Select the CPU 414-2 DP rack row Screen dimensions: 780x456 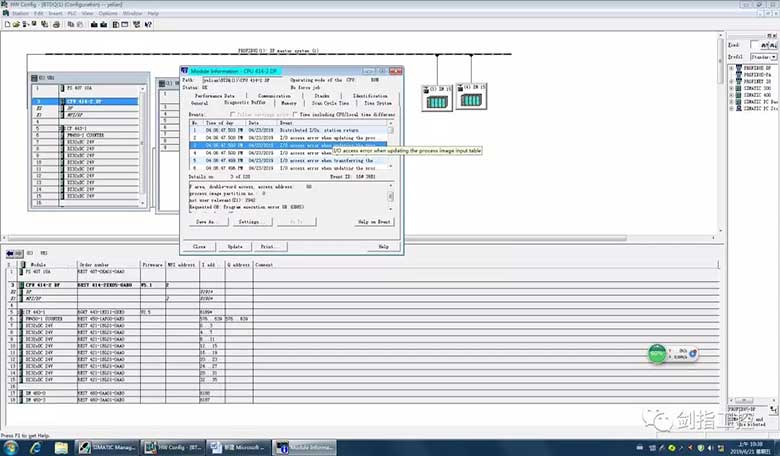pyautogui.click(x=86, y=101)
